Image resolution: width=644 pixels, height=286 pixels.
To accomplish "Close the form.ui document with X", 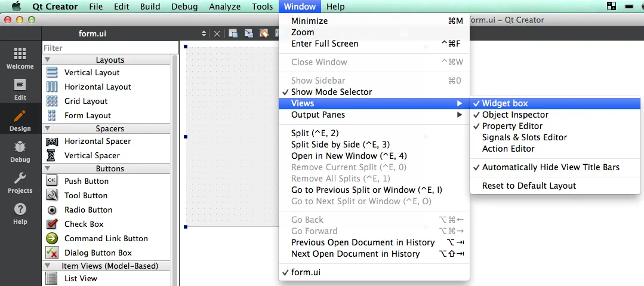I will (217, 34).
